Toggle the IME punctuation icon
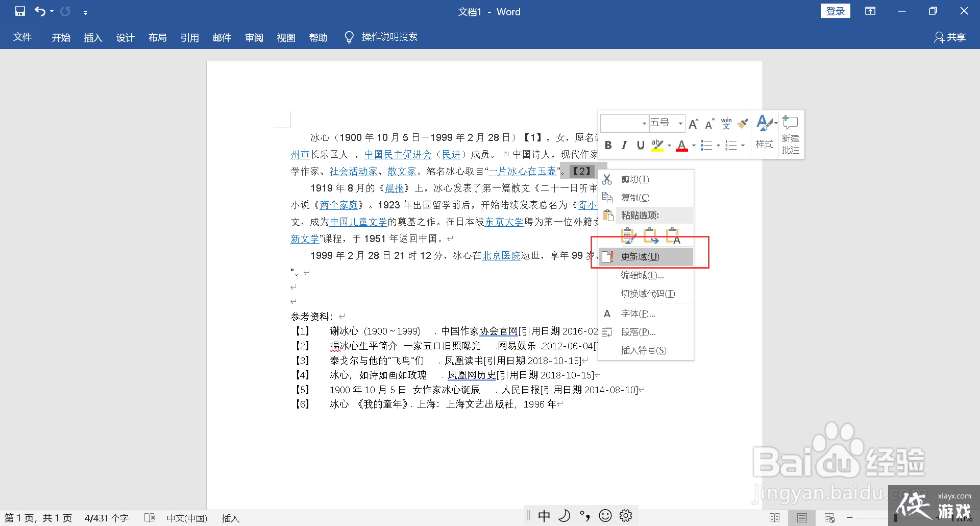The height and width of the screenshot is (526, 980). point(585,516)
